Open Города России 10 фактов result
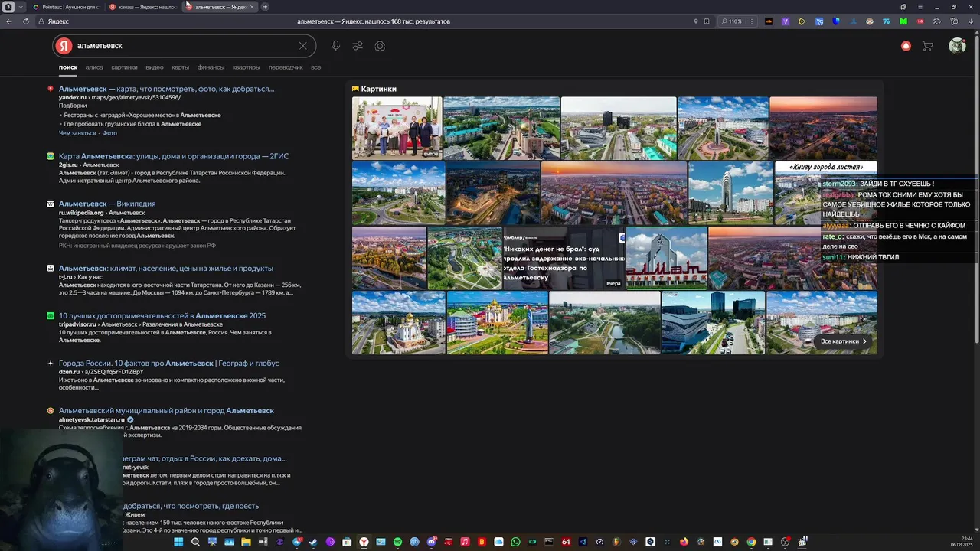The width and height of the screenshot is (980, 551). coord(168,364)
